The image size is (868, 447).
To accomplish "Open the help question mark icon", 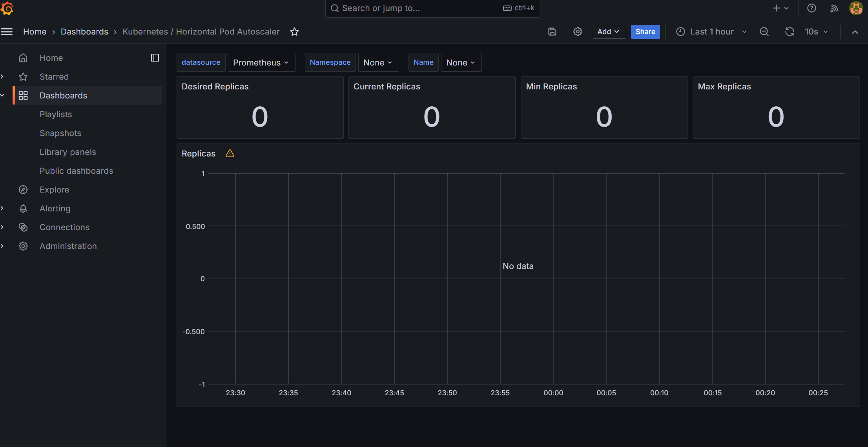I will tap(811, 8).
